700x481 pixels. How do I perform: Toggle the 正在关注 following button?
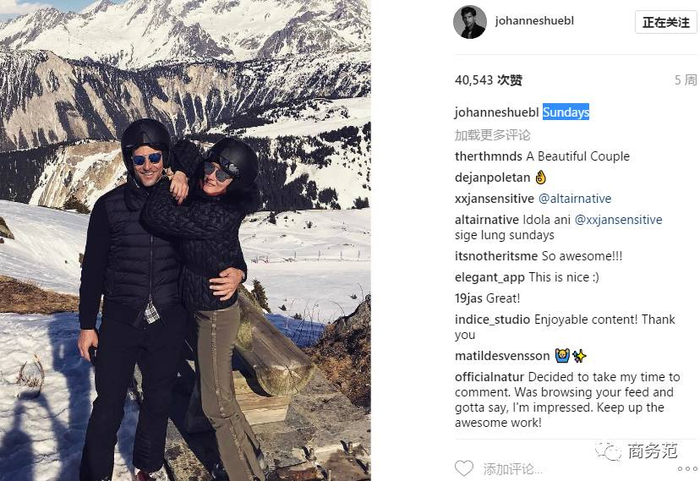click(666, 22)
